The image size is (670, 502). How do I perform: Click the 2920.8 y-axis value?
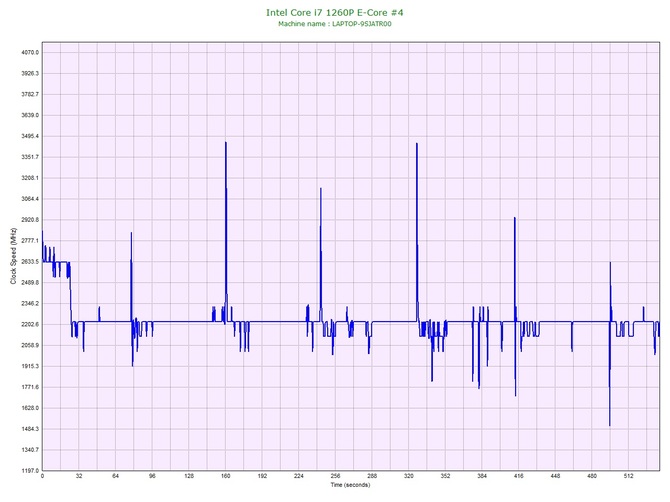point(30,220)
